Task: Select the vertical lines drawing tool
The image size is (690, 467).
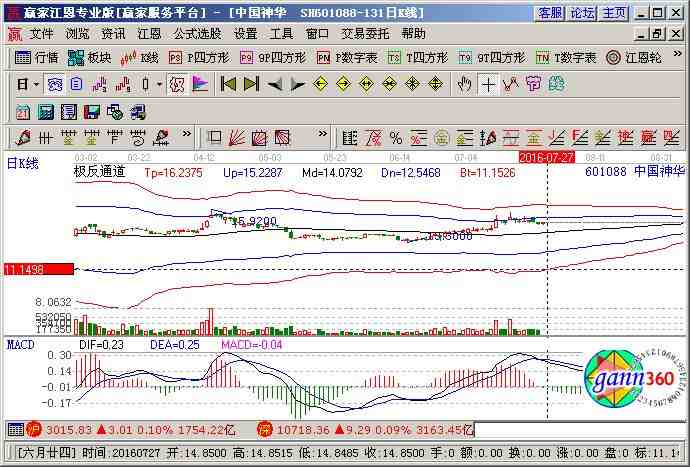Action: pyautogui.click(x=45, y=138)
